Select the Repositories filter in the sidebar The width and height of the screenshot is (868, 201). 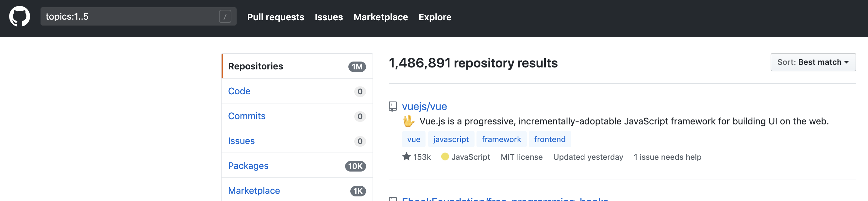(256, 66)
